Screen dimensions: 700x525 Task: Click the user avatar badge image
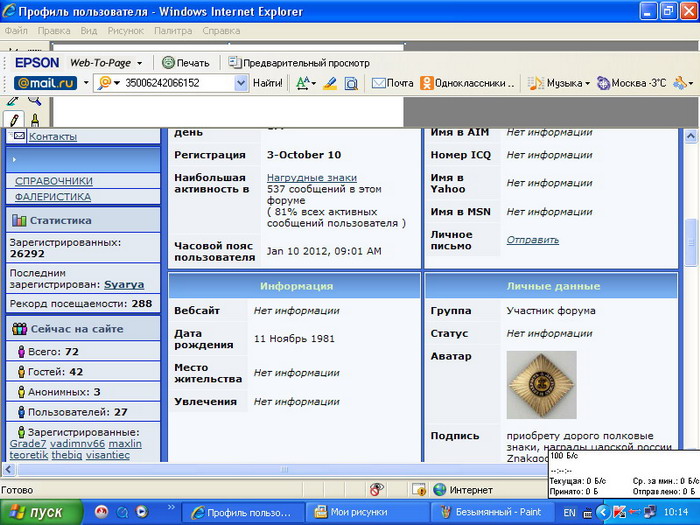click(541, 384)
